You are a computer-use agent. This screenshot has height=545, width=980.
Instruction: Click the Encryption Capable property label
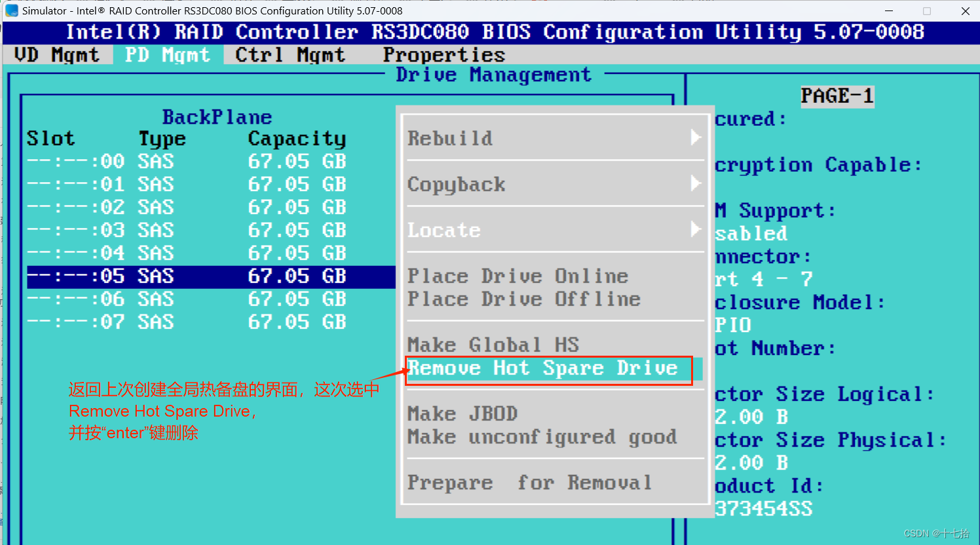(818, 165)
